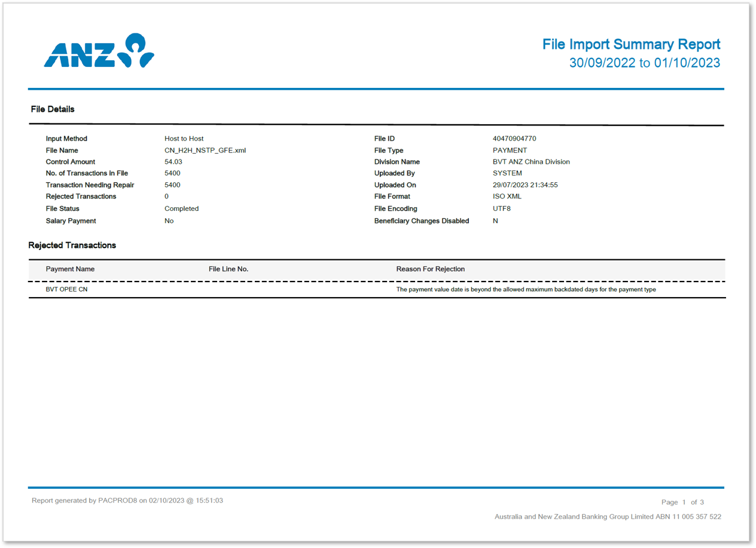Screen dimensions: 756x548
Task: Click the rejection reason message text
Action: tap(526, 289)
